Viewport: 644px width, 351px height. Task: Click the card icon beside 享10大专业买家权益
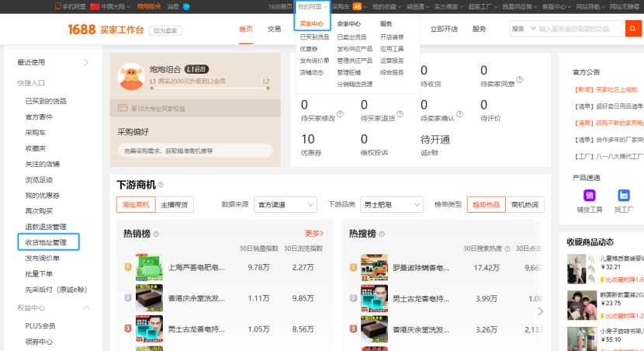pos(123,108)
